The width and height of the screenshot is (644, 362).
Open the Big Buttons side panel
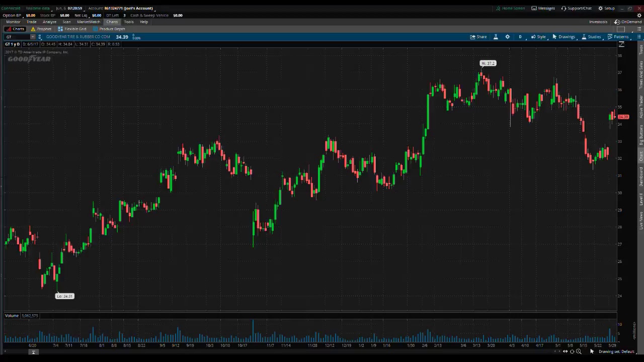click(641, 135)
